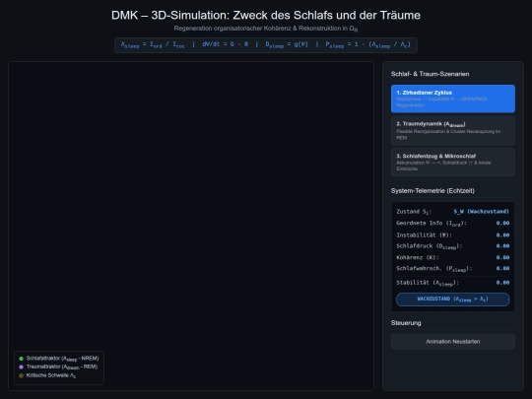Screen dimensions: 532x399
Task: Click the 'Stabilität' telemetry label
Action: 428,283
